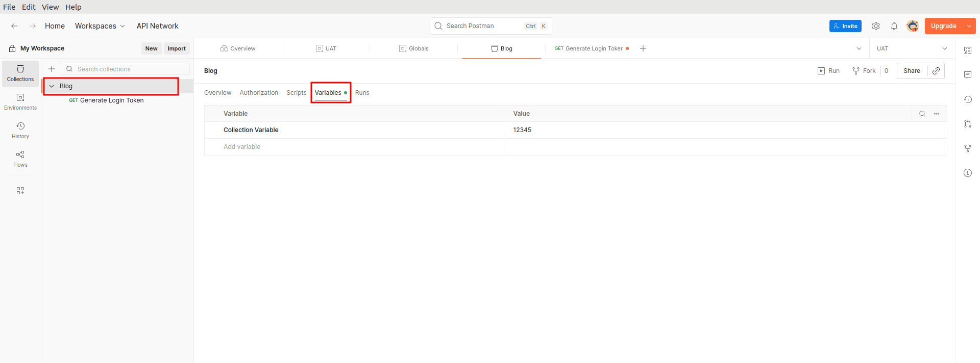Open the collection Overview sub-tab
Image resolution: width=980 pixels, height=363 pixels.
click(x=217, y=93)
